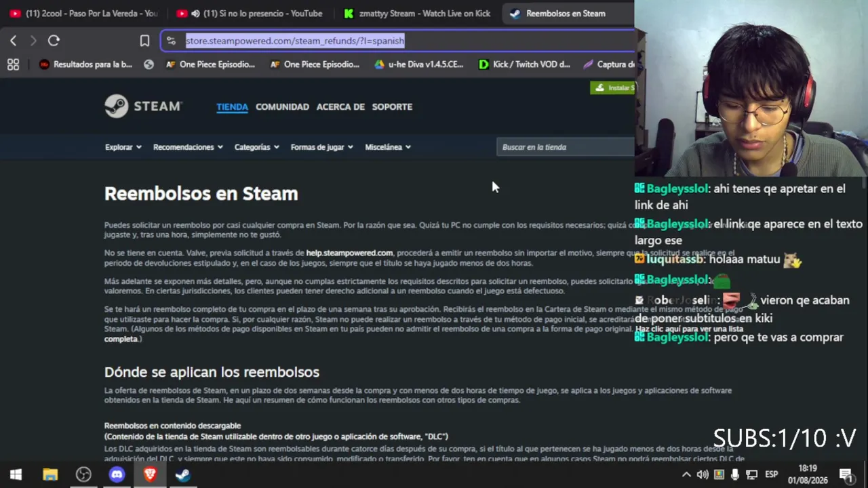Open the bookmarks bar apps grid
This screenshot has height=488, width=868.
tap(13, 64)
